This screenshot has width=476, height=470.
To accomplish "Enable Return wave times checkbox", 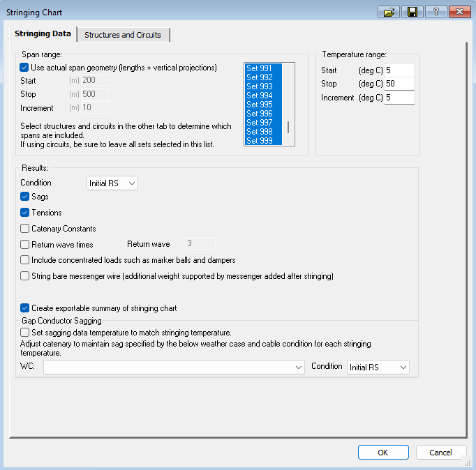I will pos(25,244).
